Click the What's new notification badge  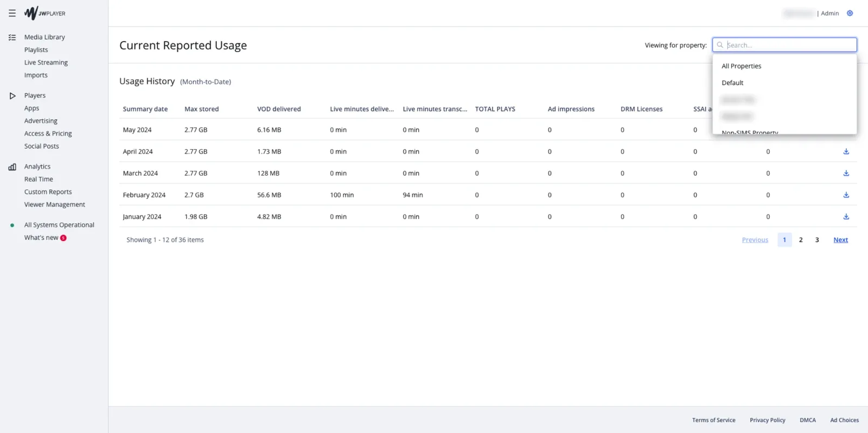(63, 238)
